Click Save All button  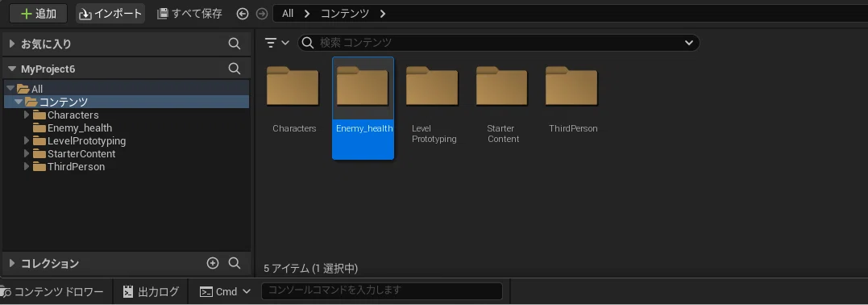pos(190,13)
